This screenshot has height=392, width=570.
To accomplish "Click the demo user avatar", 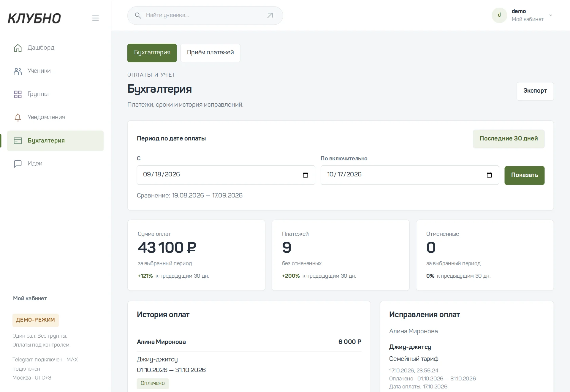I will tap(499, 15).
